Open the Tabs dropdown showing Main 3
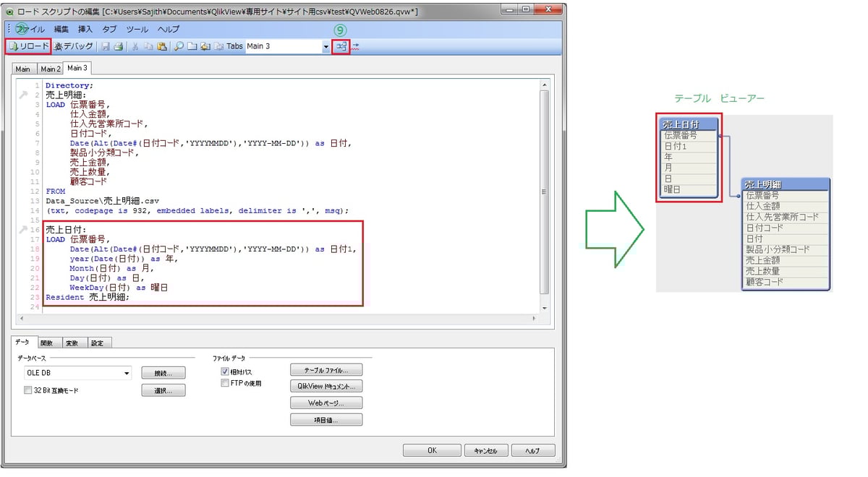This screenshot has width=868, height=477. (326, 46)
